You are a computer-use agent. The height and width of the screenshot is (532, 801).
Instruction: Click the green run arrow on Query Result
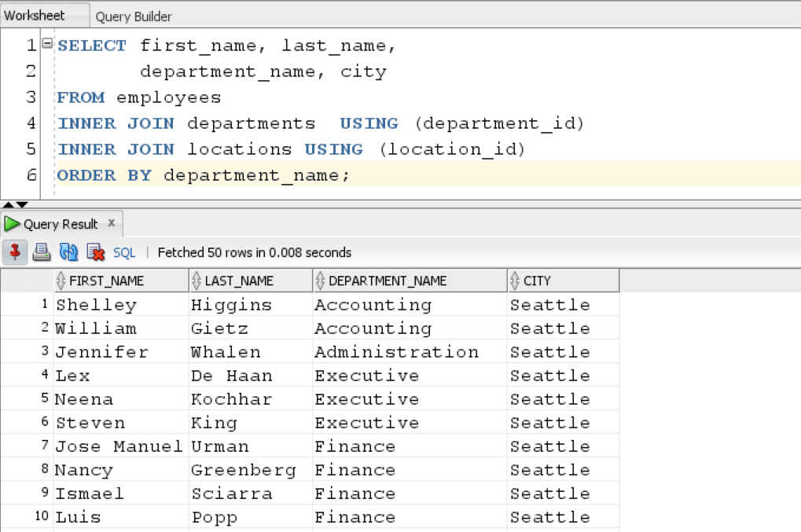point(13,223)
